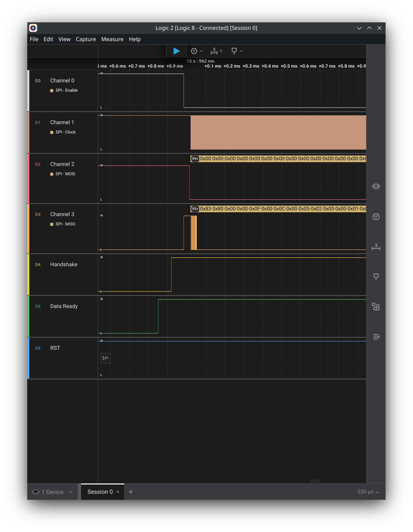The width and height of the screenshot is (413, 532).
Task: Add a measurement from top toolbar
Action: (x=216, y=51)
